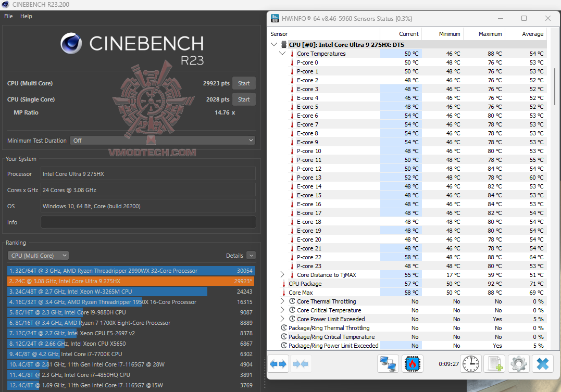Open HWiNFO network remote monitoring icon
This screenshot has height=392, width=561.
click(x=388, y=364)
